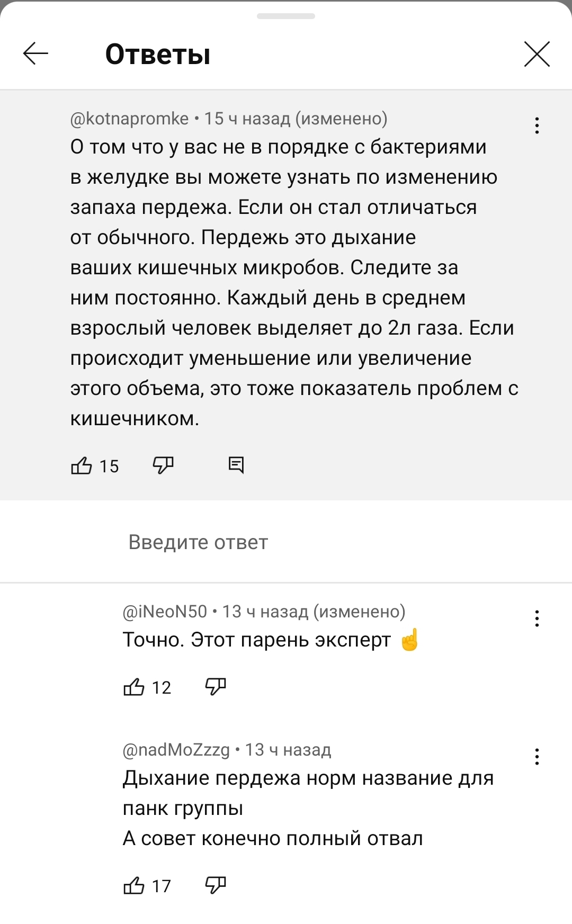Like the reply by @iNeoN50
Screen dimensions: 572x924
point(134,687)
